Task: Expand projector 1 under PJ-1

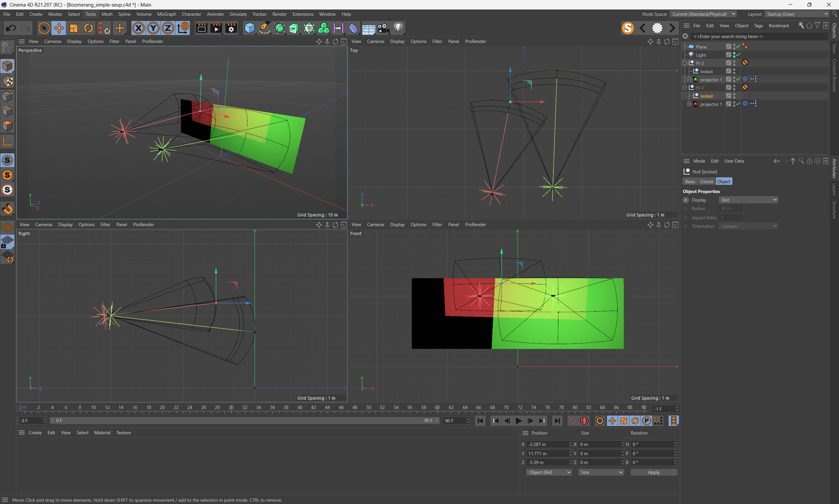Action: (689, 104)
